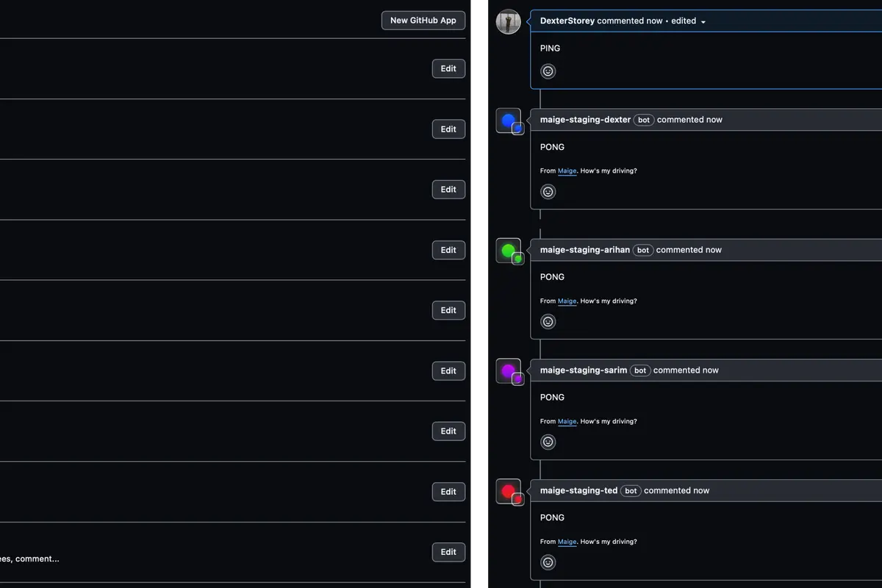The height and width of the screenshot is (588, 882).
Task: Add an emoji reaction to maige-staging-ted's PONG comment
Action: [548, 562]
